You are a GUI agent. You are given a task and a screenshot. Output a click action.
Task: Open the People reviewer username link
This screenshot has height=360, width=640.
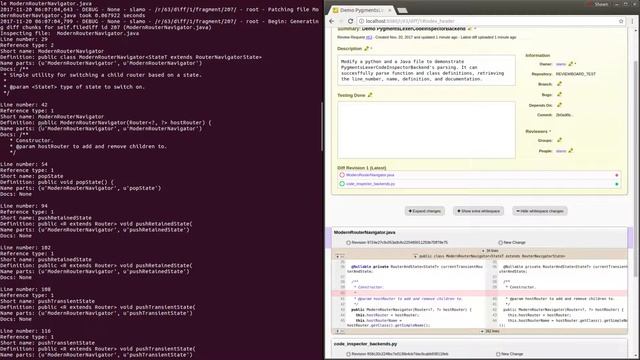coord(561,151)
